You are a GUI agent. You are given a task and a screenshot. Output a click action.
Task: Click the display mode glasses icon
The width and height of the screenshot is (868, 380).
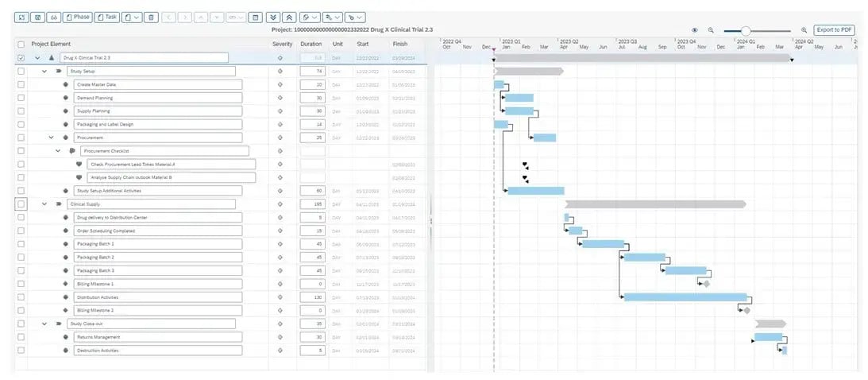[x=53, y=17]
